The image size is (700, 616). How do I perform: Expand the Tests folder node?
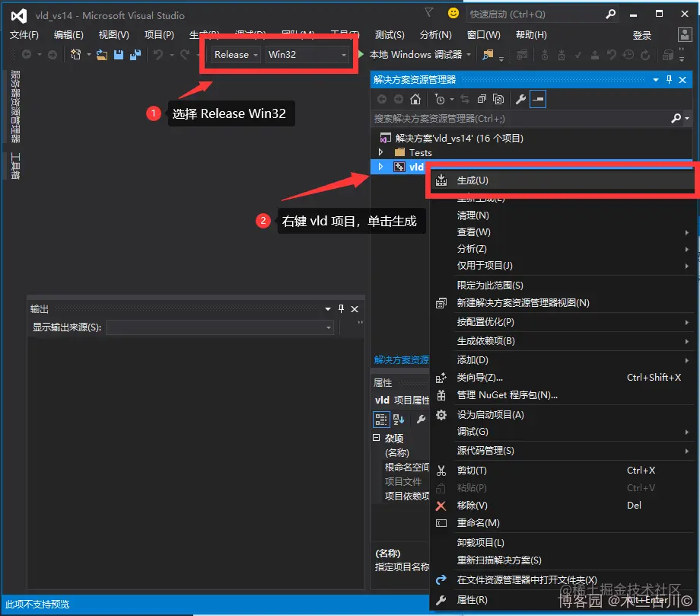coord(380,152)
